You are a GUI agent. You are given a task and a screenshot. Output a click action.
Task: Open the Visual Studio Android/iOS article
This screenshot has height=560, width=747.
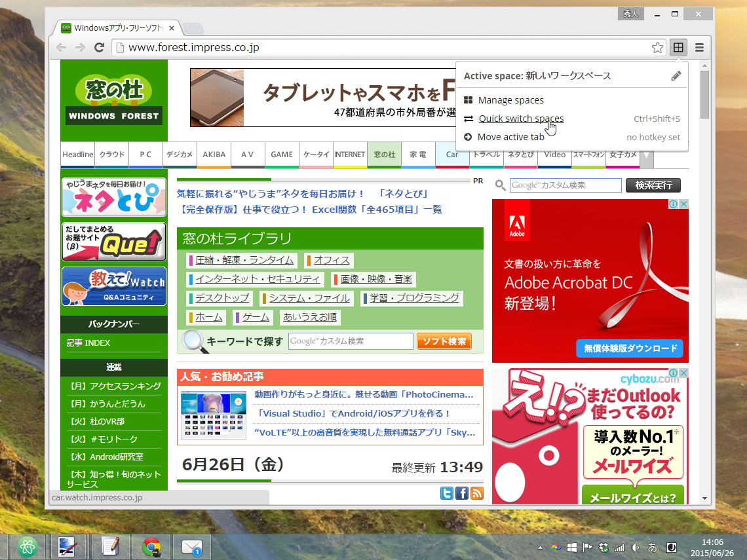click(x=352, y=413)
